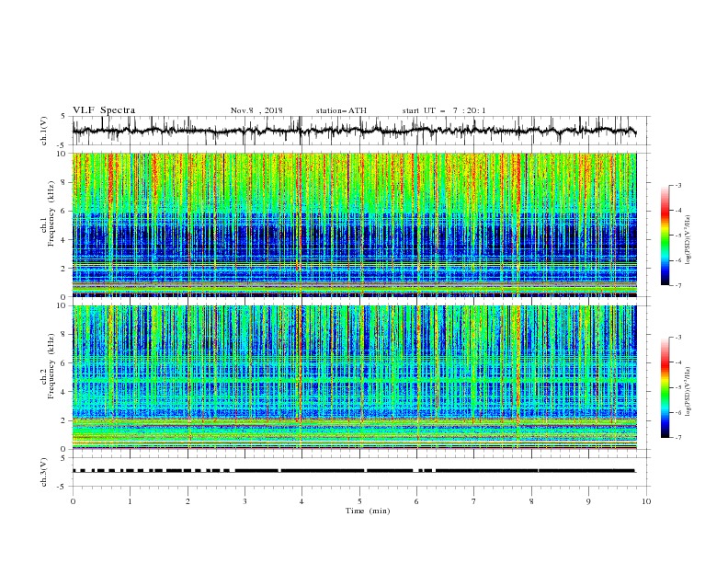Click the ch.1 voltage waveform trace
This screenshot has height=563, width=728.
click(x=354, y=131)
